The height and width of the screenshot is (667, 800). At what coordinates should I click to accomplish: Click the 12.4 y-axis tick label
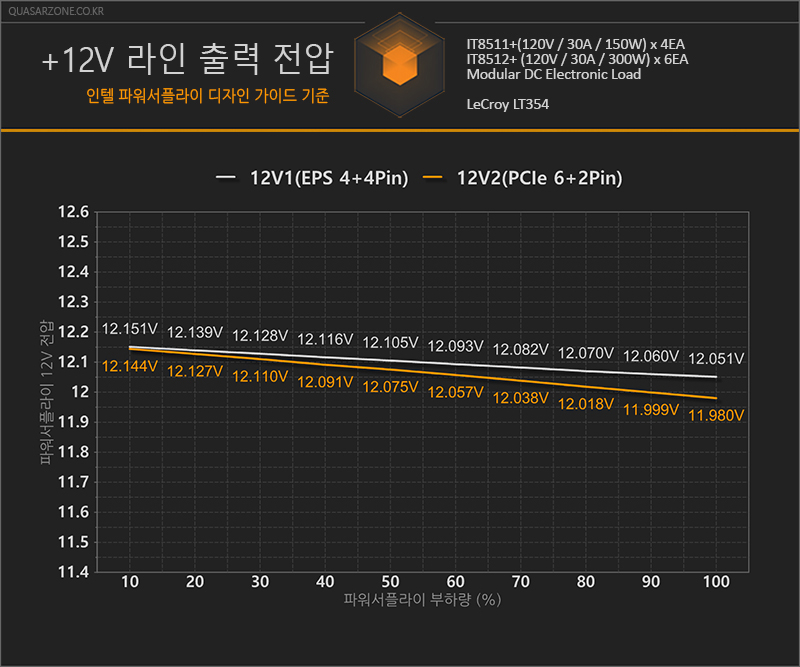click(x=73, y=272)
